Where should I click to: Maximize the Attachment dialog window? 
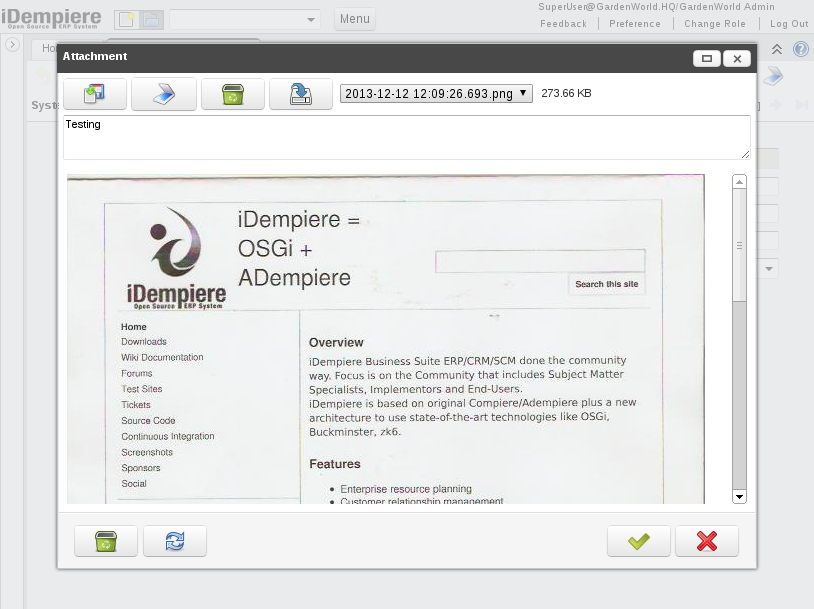coord(707,58)
